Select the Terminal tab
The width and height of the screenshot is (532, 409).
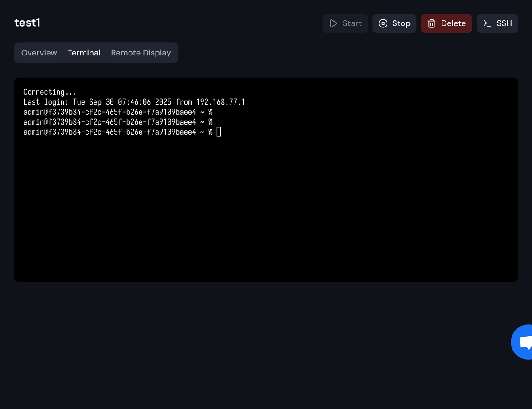click(84, 53)
